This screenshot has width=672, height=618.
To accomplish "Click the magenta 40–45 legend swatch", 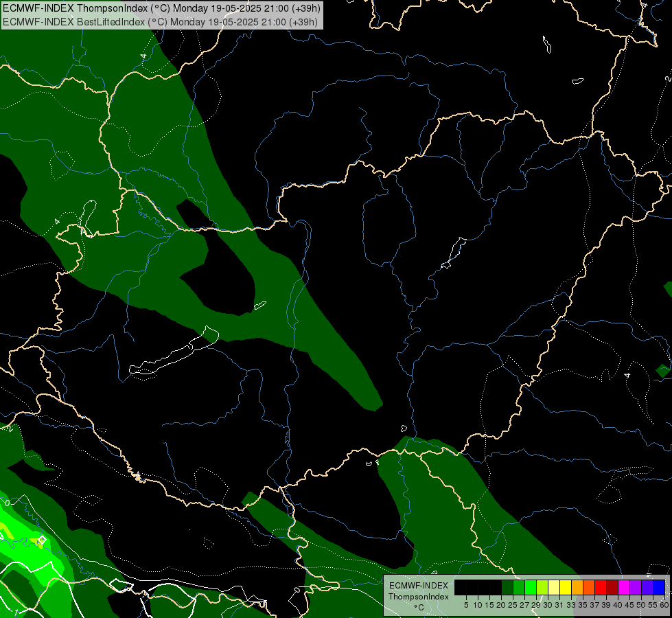I will (x=624, y=587).
